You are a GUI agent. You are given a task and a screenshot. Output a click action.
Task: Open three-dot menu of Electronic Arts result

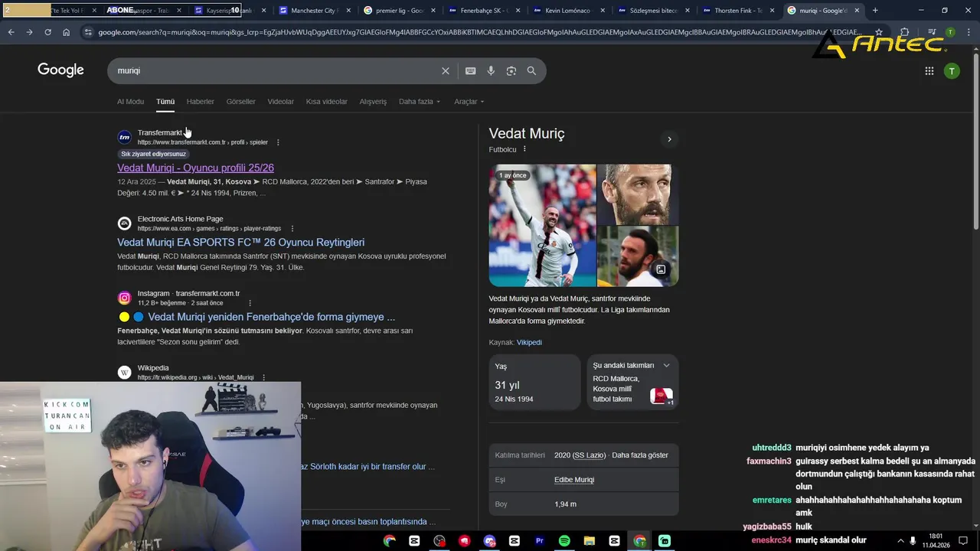pyautogui.click(x=292, y=228)
